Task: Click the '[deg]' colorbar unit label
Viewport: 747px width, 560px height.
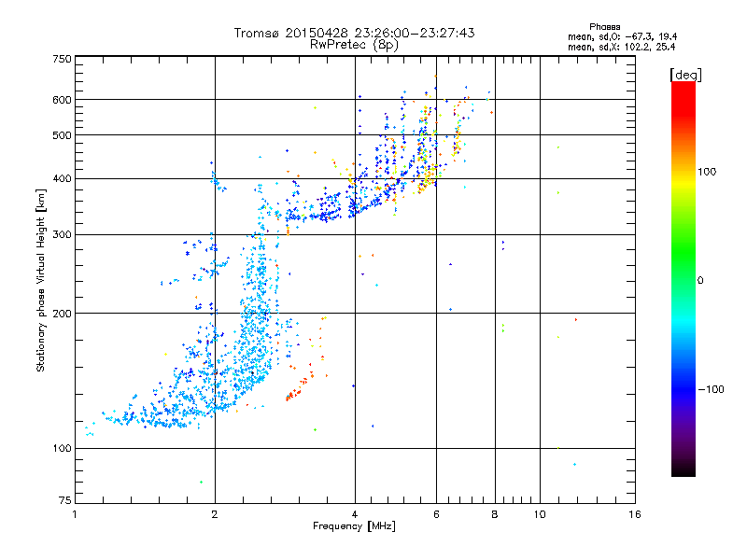Action: (x=685, y=75)
